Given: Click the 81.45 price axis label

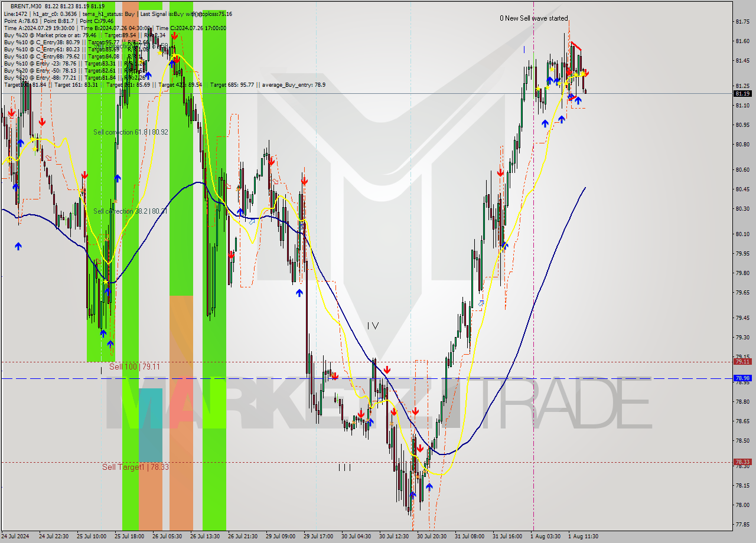Looking at the screenshot, I should pyautogui.click(x=742, y=61).
